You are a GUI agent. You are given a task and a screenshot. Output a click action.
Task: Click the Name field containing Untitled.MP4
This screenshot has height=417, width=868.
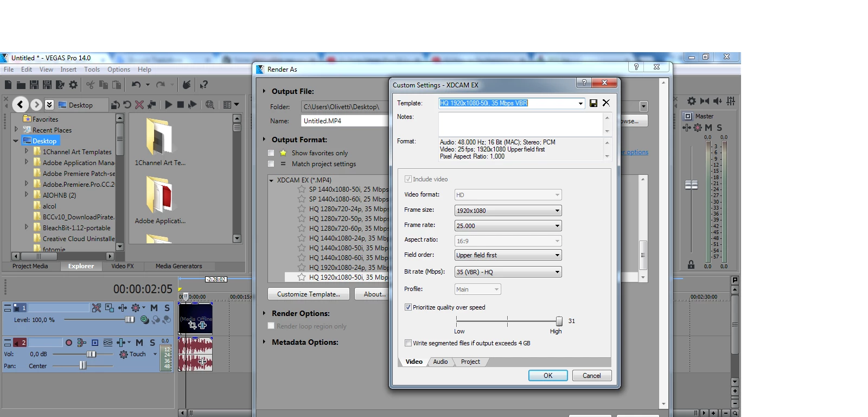345,121
